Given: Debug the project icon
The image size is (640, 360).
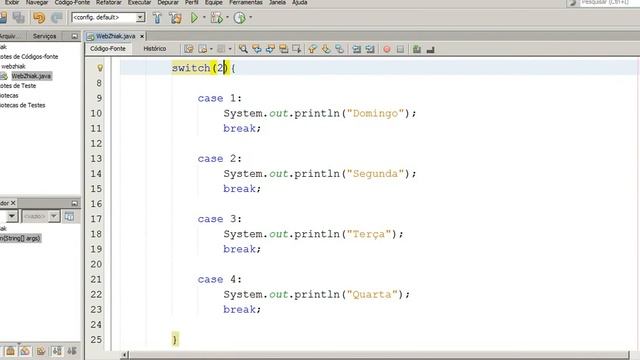Looking at the screenshot, I should (x=216, y=18).
